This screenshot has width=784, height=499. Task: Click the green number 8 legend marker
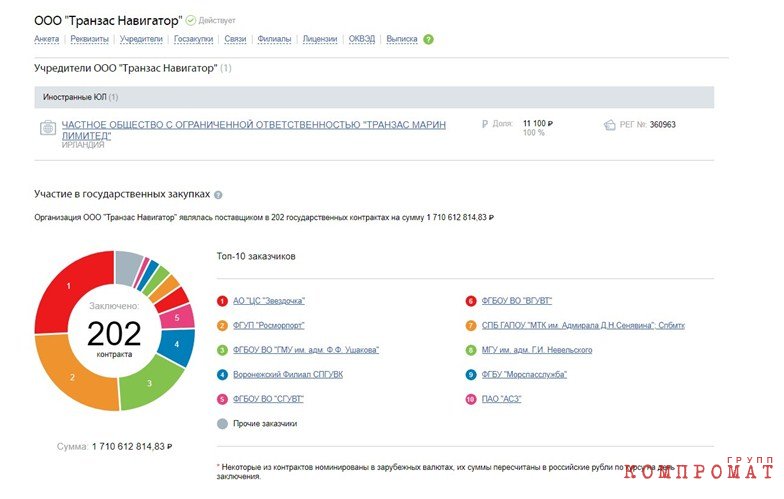(x=470, y=350)
